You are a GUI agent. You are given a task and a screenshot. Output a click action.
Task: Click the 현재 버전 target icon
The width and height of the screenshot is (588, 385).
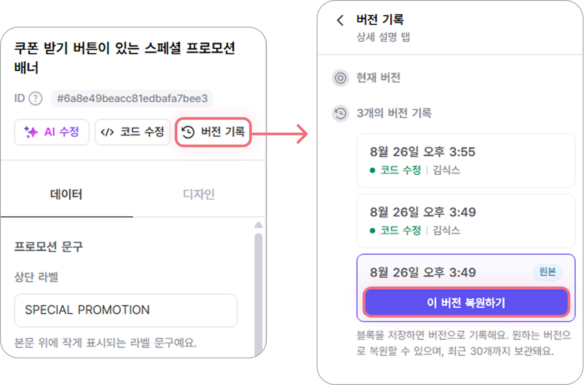pos(340,78)
